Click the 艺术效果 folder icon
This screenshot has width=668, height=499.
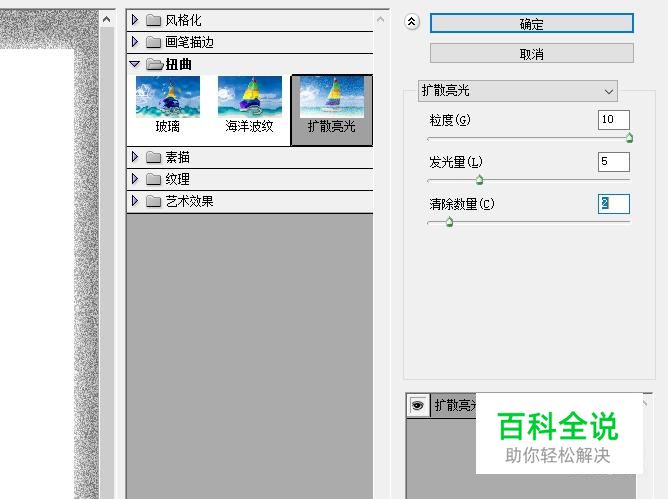(153, 201)
